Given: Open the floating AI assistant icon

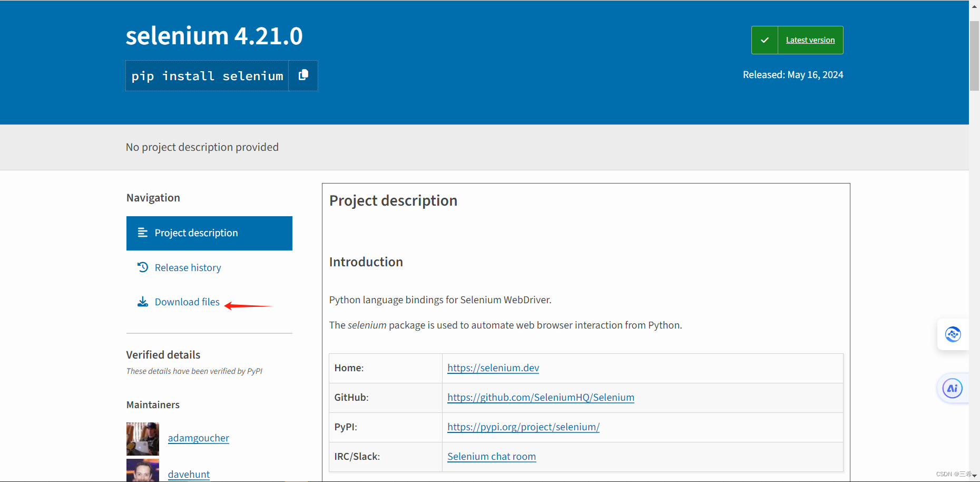Looking at the screenshot, I should point(953,389).
